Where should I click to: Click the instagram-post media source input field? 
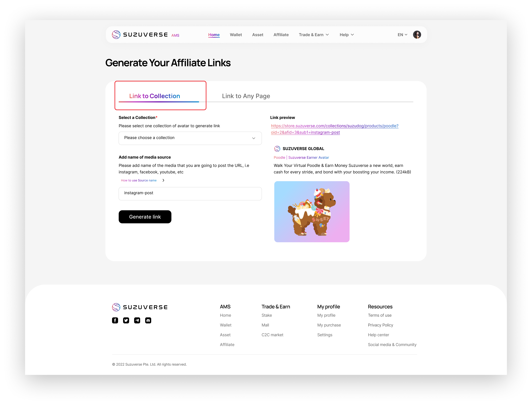click(190, 194)
